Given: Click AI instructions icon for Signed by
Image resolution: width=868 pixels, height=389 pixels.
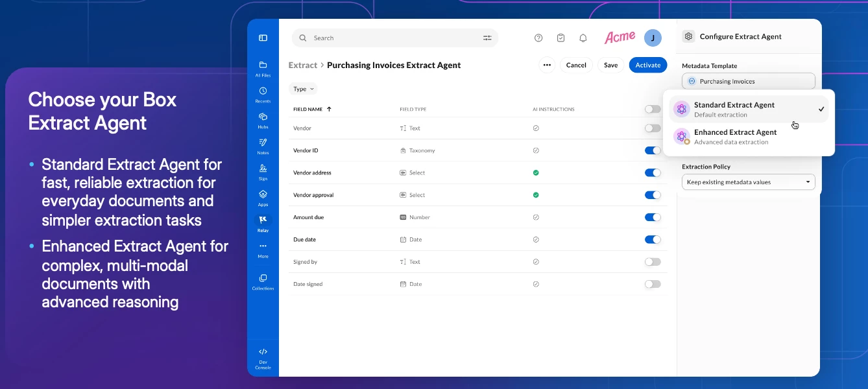Looking at the screenshot, I should tap(536, 262).
